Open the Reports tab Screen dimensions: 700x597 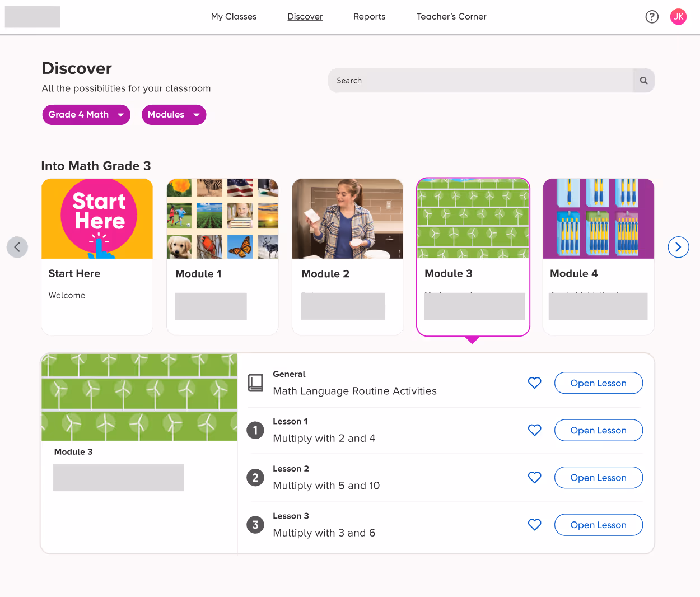369,17
